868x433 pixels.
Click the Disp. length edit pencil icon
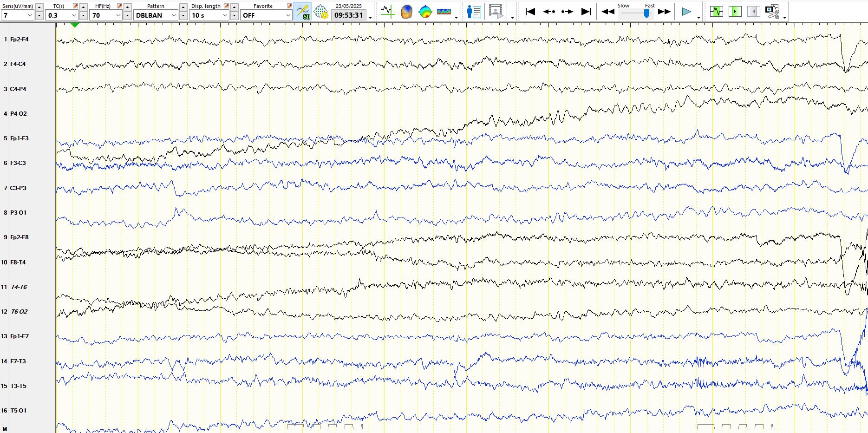(226, 6)
